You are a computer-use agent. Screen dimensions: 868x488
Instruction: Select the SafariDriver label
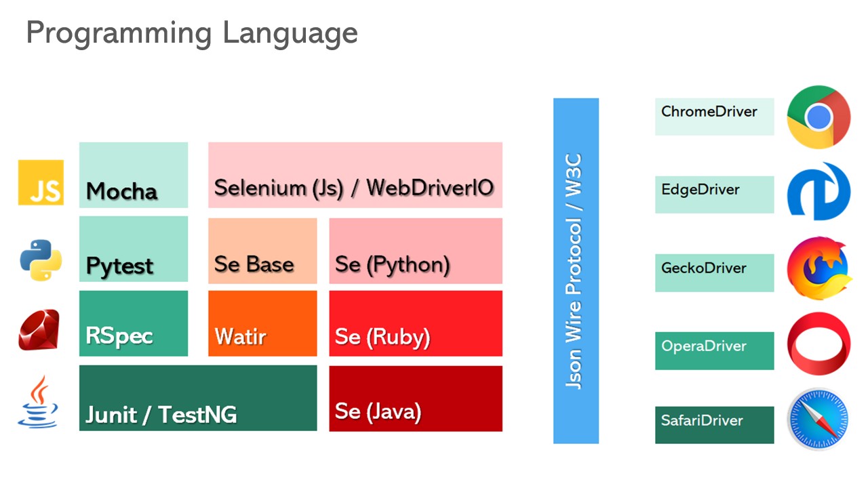click(714, 425)
